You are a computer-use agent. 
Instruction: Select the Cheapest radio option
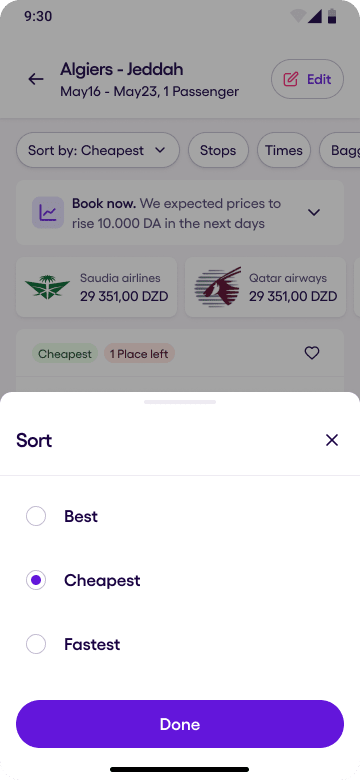tap(36, 581)
